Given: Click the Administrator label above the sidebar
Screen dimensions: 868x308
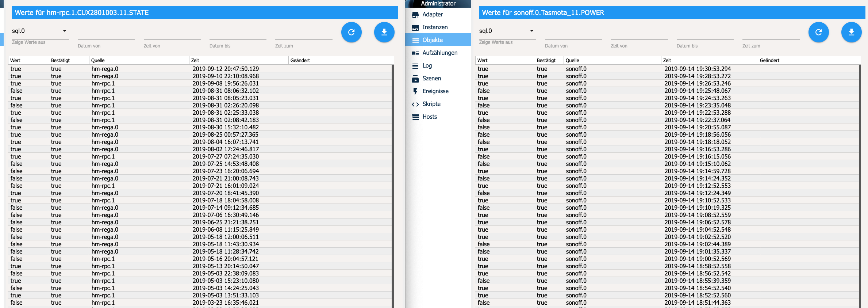Looking at the screenshot, I should point(438,3).
